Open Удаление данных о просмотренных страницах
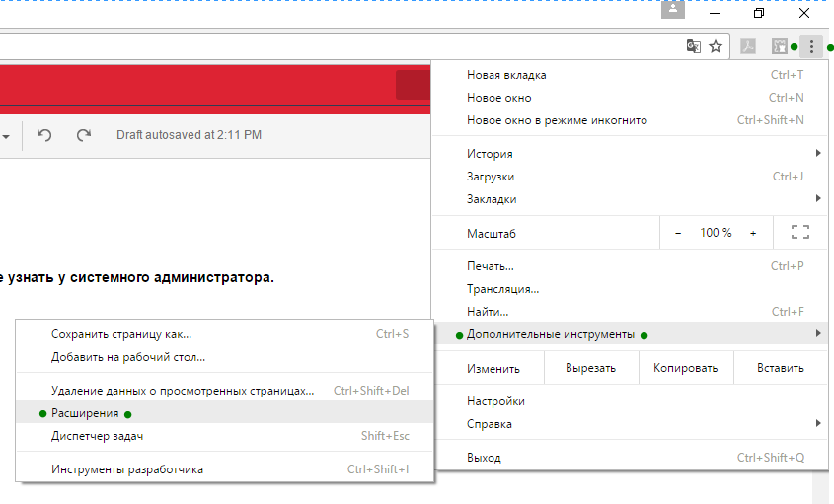834x504 pixels. coord(224,391)
